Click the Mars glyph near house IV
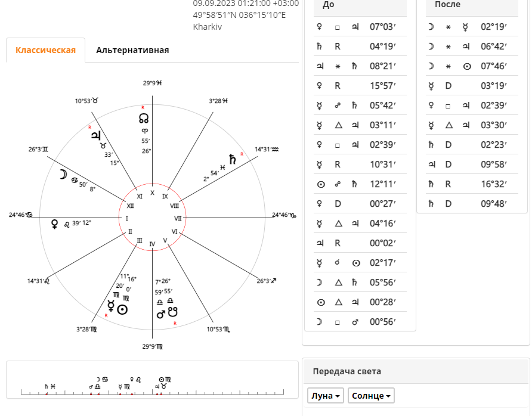The height and width of the screenshot is (416, 532). coord(161,314)
